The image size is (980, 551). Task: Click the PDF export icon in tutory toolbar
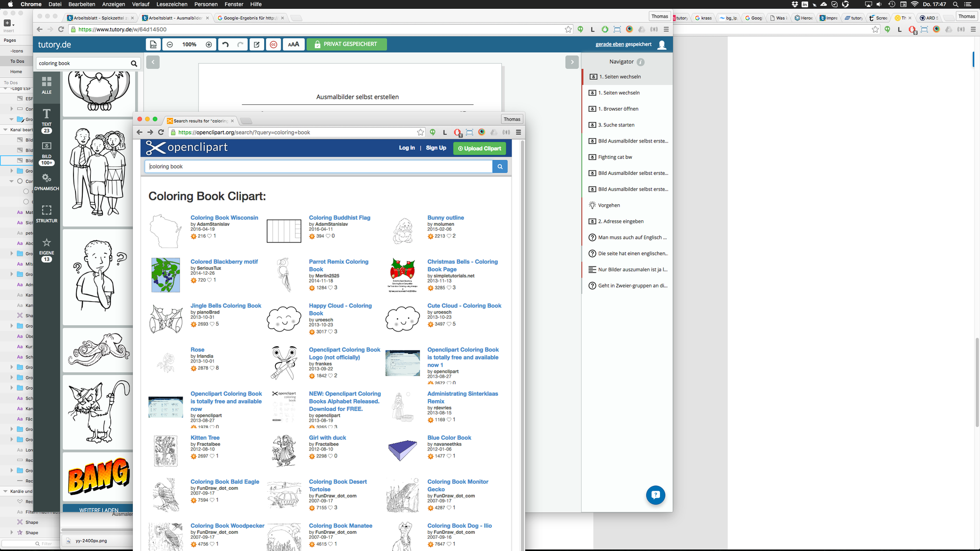(x=153, y=45)
